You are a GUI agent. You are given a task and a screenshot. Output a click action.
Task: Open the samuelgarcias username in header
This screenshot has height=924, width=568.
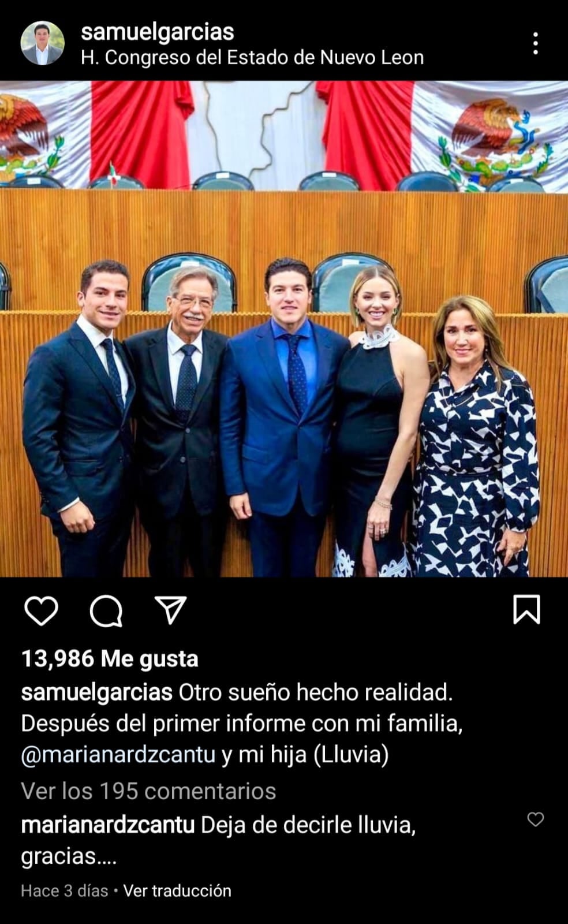[x=158, y=32]
